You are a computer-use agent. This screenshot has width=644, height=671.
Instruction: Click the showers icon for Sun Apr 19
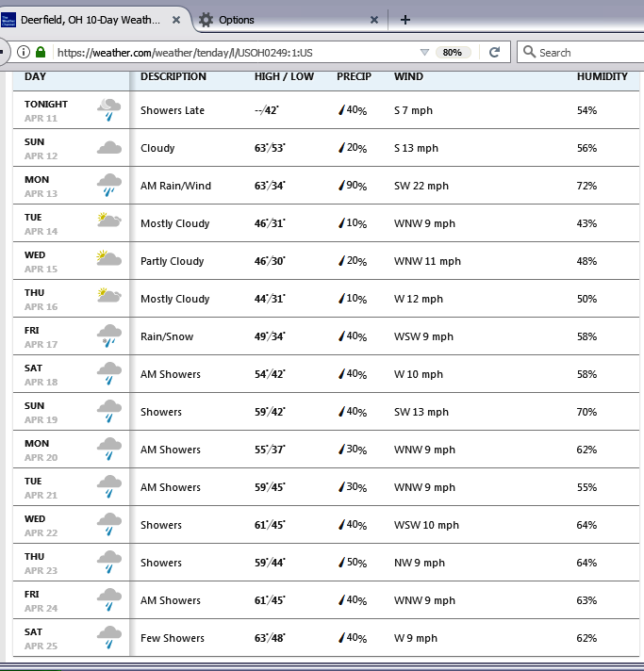[x=108, y=411]
